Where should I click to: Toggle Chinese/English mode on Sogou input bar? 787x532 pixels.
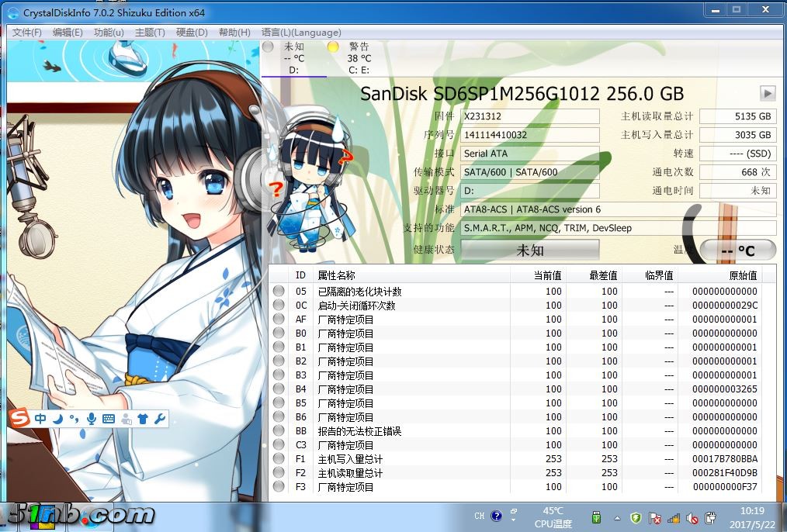click(x=41, y=419)
